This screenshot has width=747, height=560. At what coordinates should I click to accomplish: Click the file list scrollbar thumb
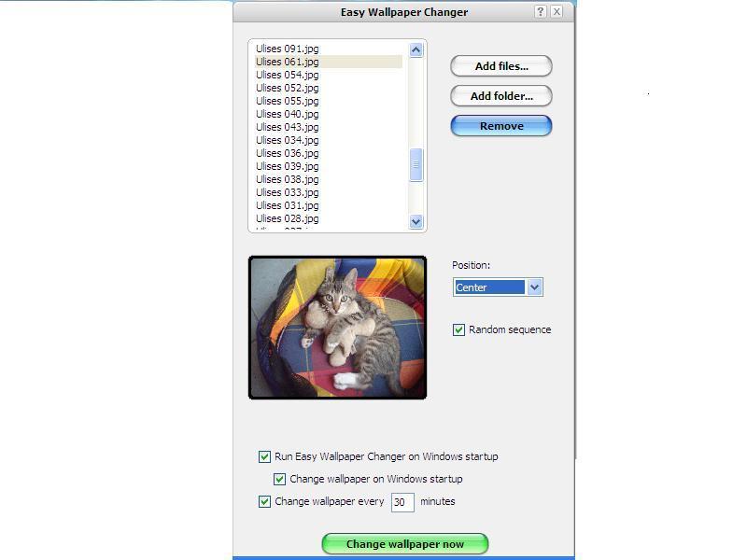[x=416, y=165]
